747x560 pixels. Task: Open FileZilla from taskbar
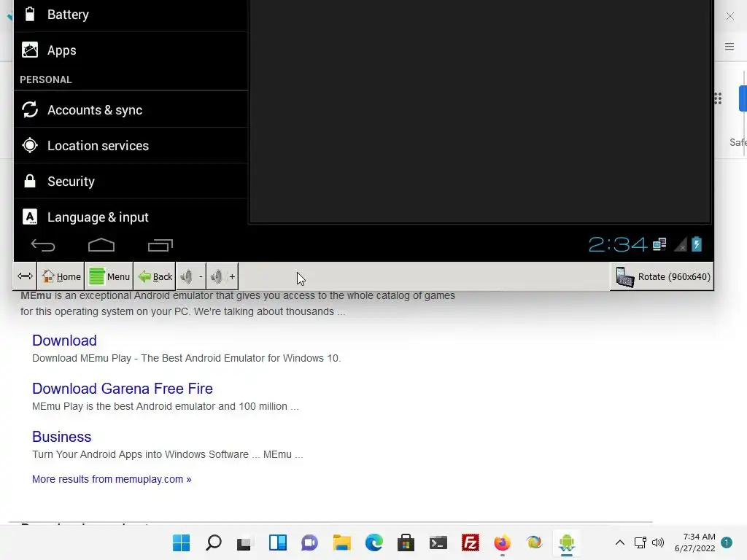[x=471, y=542]
